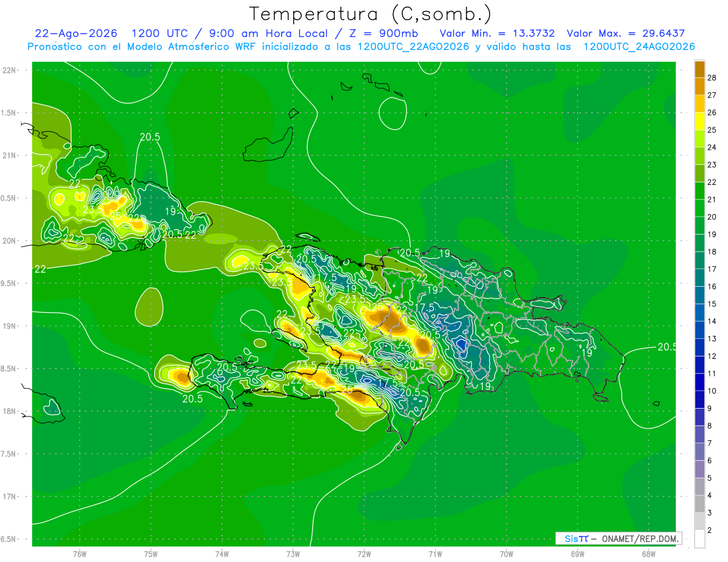Click the "72W" longitude axis label

364,554
